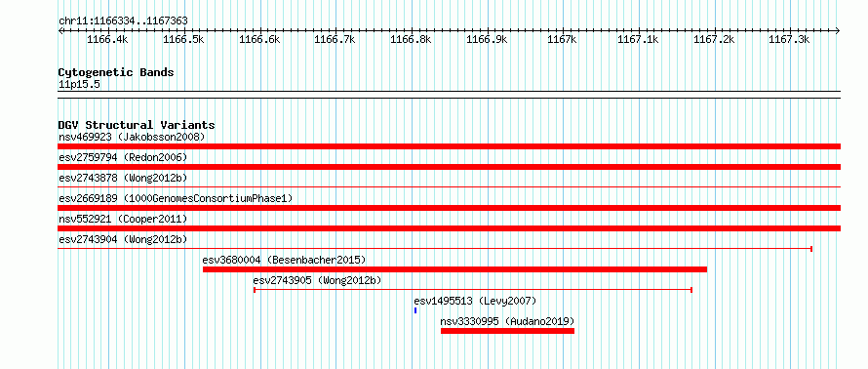Click the 1166.6k ruler tick label
868x369 pixels.
[259, 40]
